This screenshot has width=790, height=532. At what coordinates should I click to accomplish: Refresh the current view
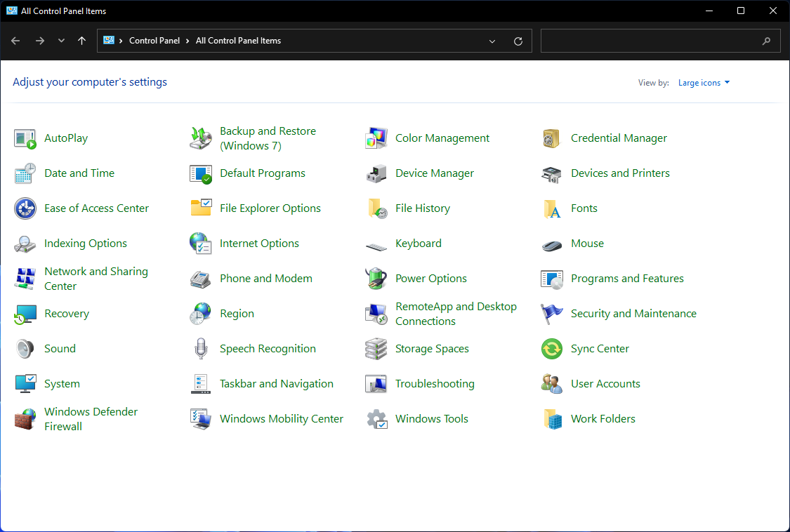pos(518,41)
